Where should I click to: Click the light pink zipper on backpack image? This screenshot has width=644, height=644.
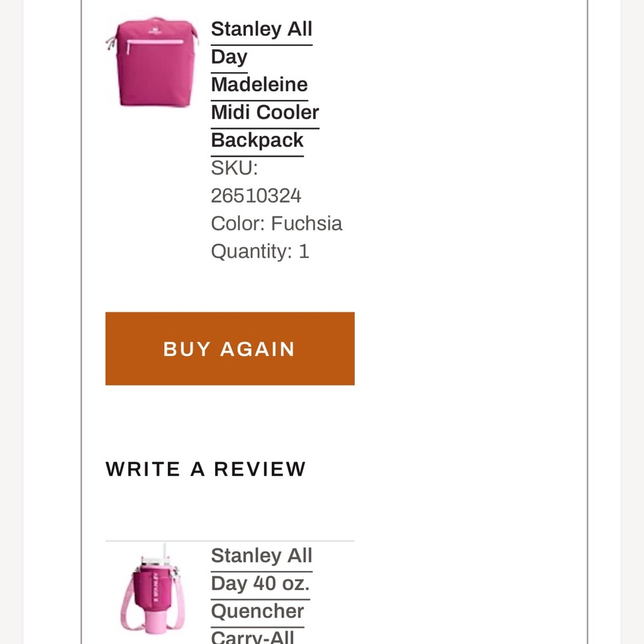point(155,43)
